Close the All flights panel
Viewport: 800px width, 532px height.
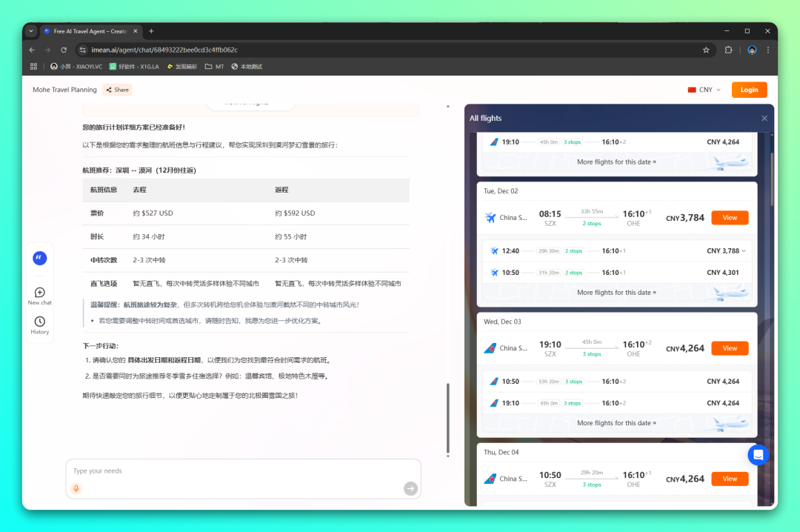point(764,119)
